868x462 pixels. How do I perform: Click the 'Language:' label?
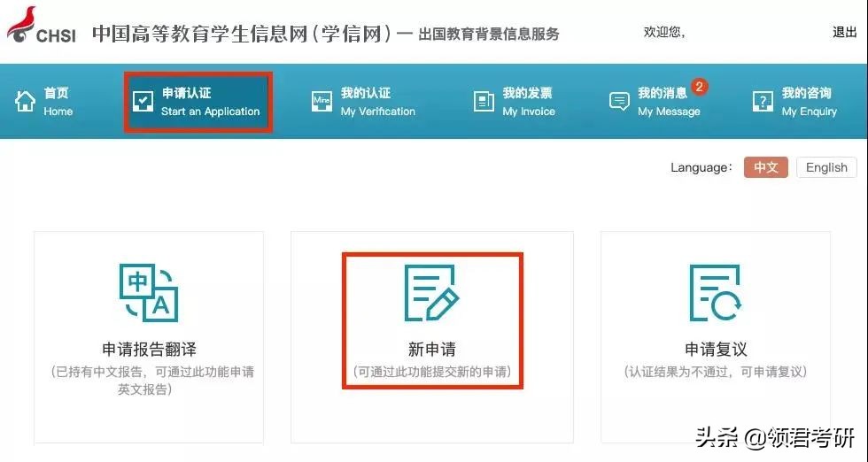701,167
